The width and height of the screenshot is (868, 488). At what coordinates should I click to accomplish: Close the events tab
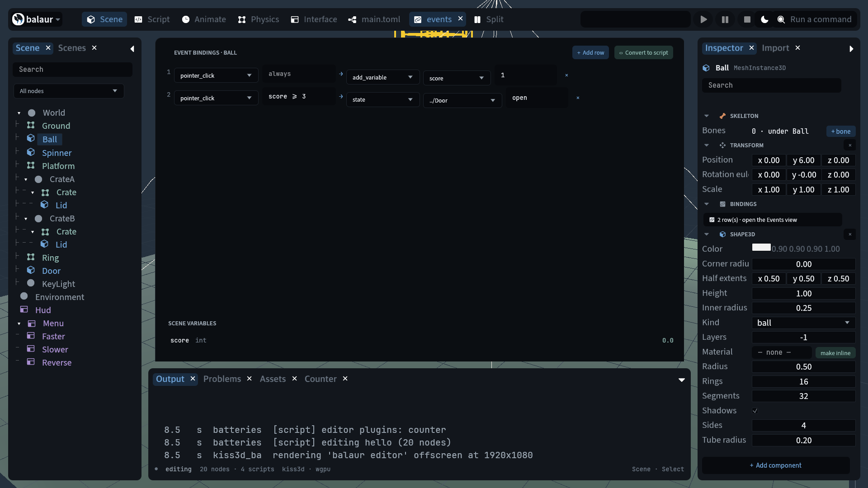(x=460, y=19)
